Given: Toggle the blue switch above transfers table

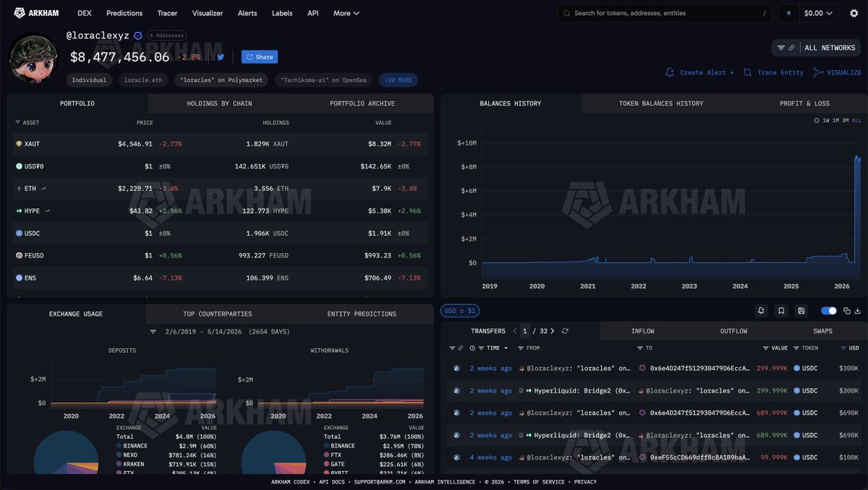Looking at the screenshot, I should point(829,311).
